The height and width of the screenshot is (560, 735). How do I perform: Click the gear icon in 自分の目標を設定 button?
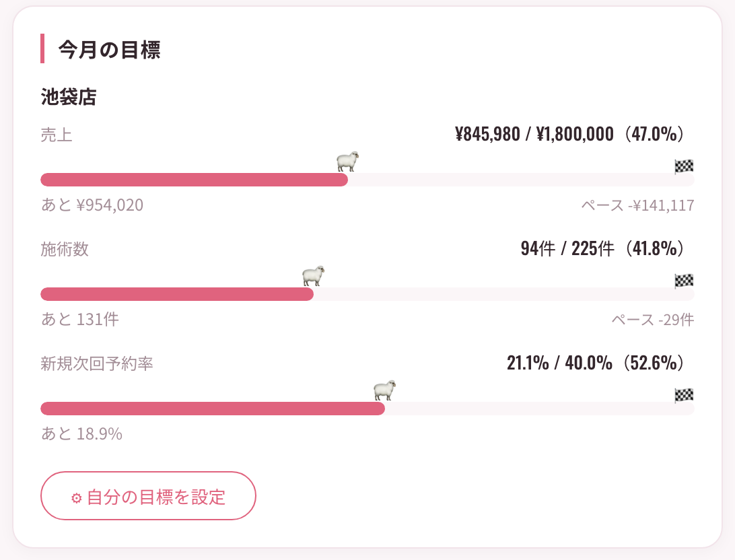[77, 497]
